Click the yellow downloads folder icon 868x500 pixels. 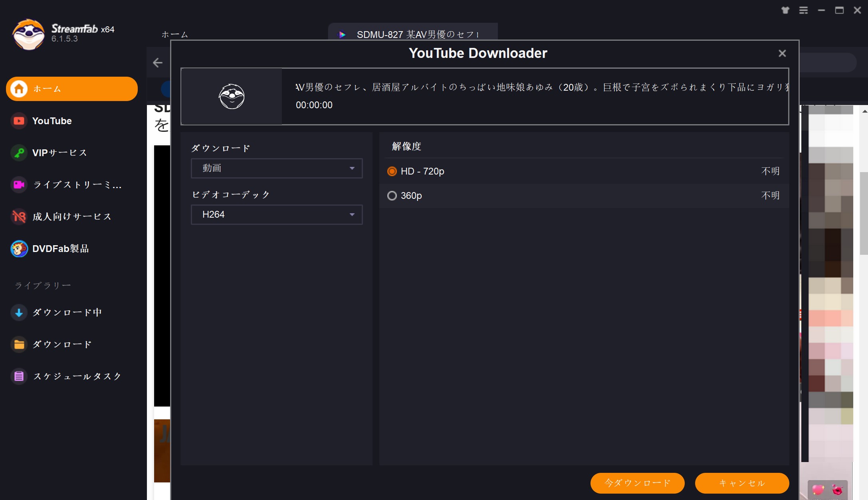[19, 344]
